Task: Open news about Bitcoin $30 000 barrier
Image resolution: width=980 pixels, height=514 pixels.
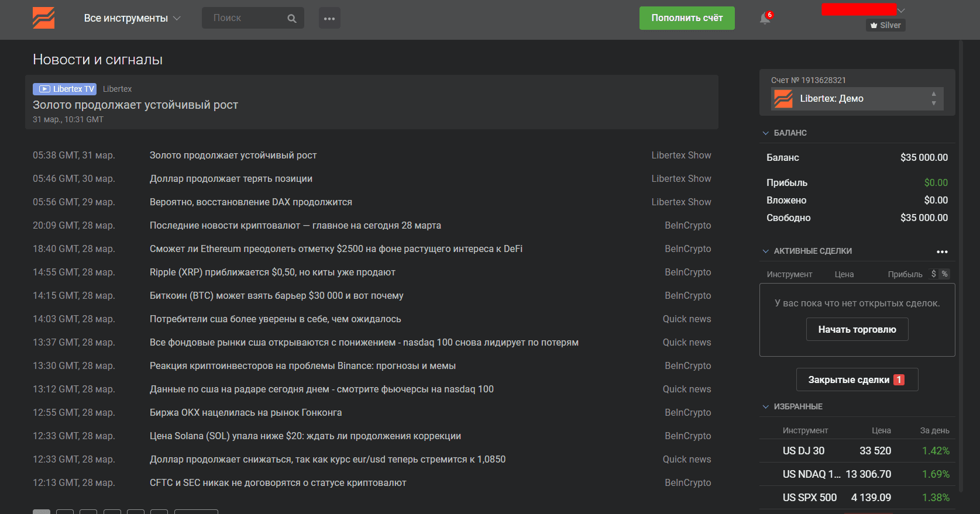Action: 276,295
